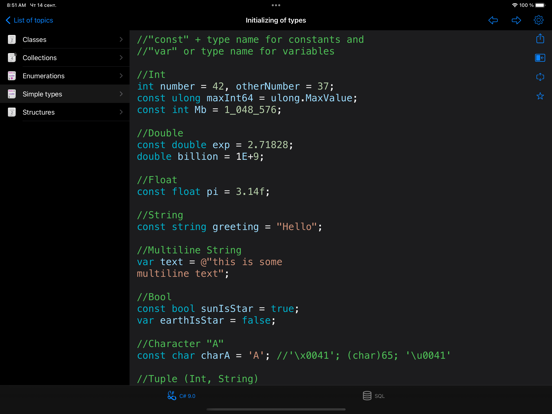This screenshot has height=414, width=552.
Task: Mark topic as favorite with star icon
Action: (x=540, y=96)
